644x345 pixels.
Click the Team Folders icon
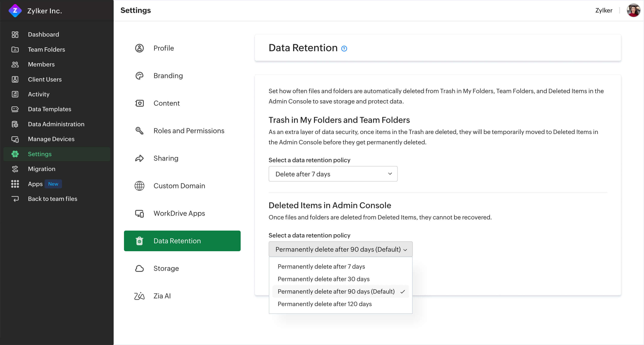[15, 49]
